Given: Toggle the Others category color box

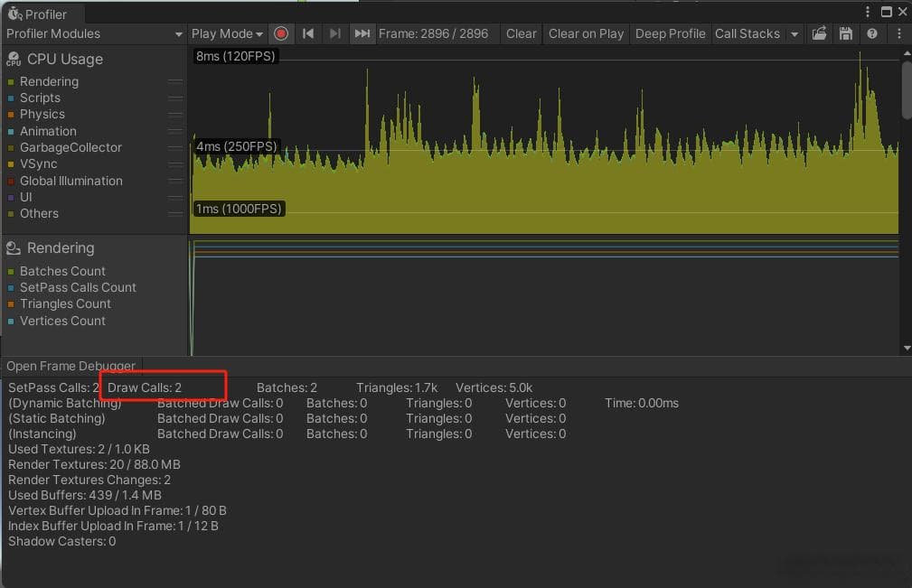Looking at the screenshot, I should coord(11,214).
